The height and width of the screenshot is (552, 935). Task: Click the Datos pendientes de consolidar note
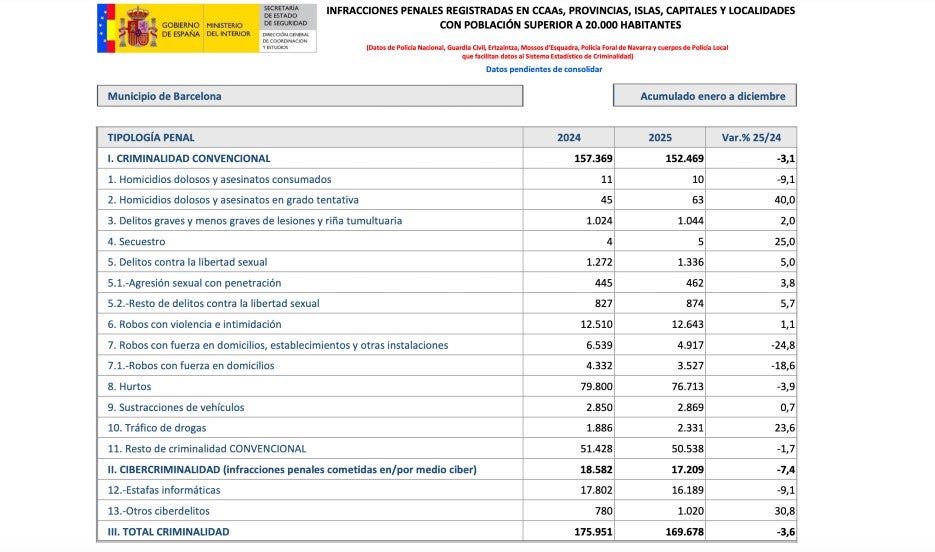pyautogui.click(x=544, y=69)
